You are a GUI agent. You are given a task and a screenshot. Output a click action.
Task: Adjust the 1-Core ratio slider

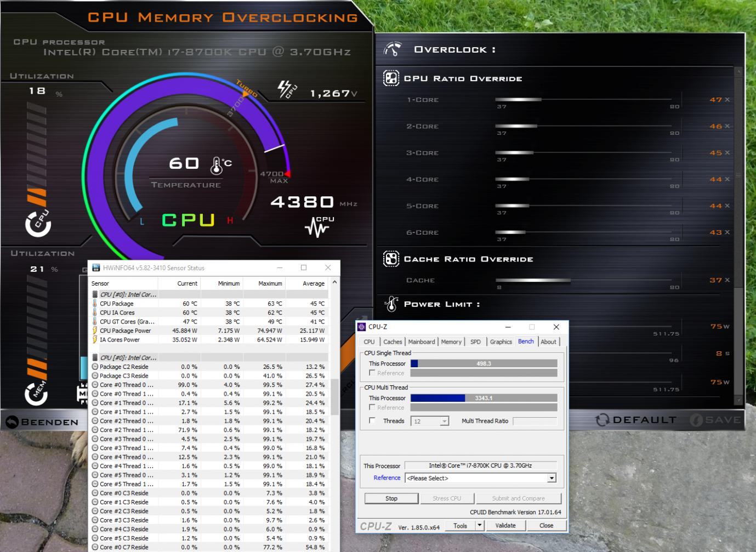tap(583, 100)
